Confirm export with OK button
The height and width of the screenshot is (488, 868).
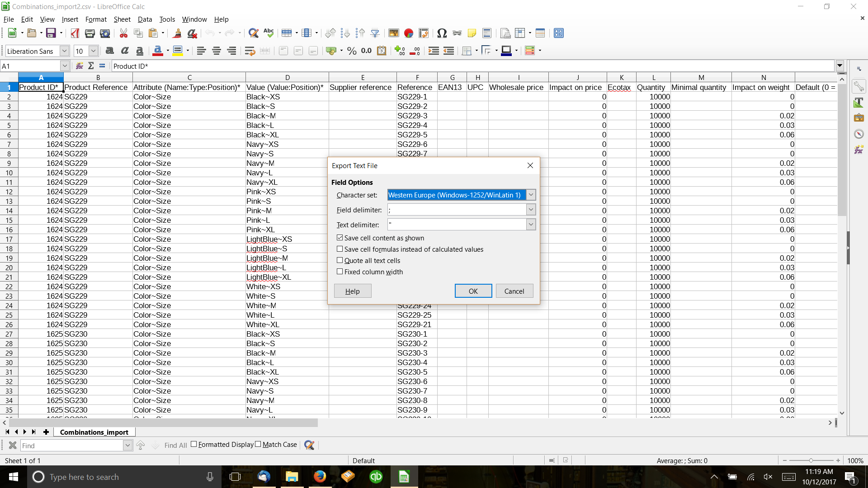[x=473, y=291]
